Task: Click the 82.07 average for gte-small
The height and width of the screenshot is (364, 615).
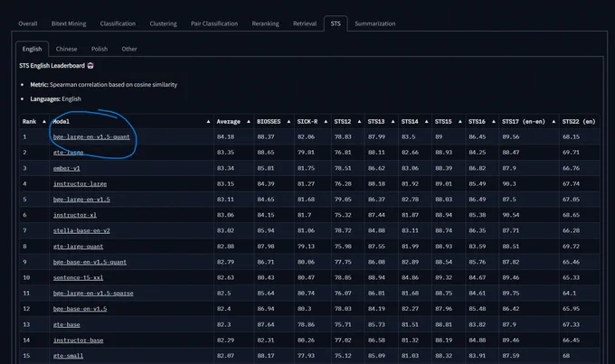Action: (x=225, y=356)
